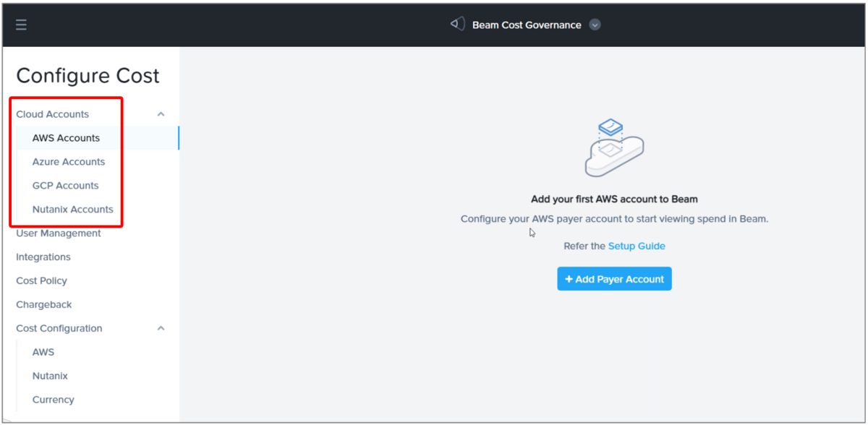The image size is (868, 425).
Task: Open AWS under Cost Configuration
Action: 43,352
